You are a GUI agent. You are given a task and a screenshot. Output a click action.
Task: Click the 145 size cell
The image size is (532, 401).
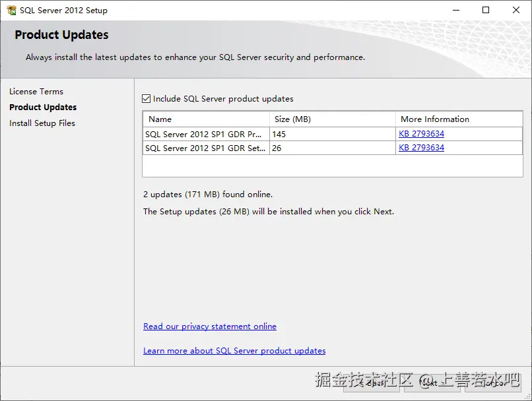pos(333,134)
